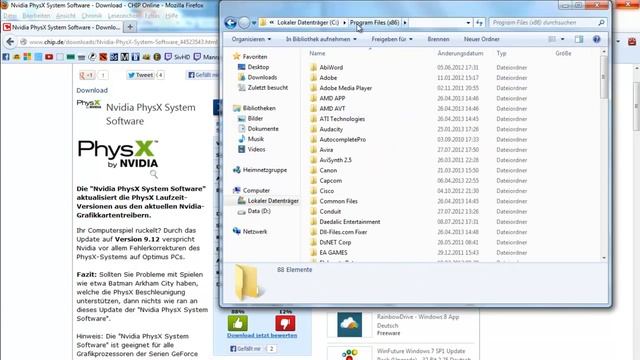Click the Brennen toolbar button
The image size is (640, 360).
[438, 39]
